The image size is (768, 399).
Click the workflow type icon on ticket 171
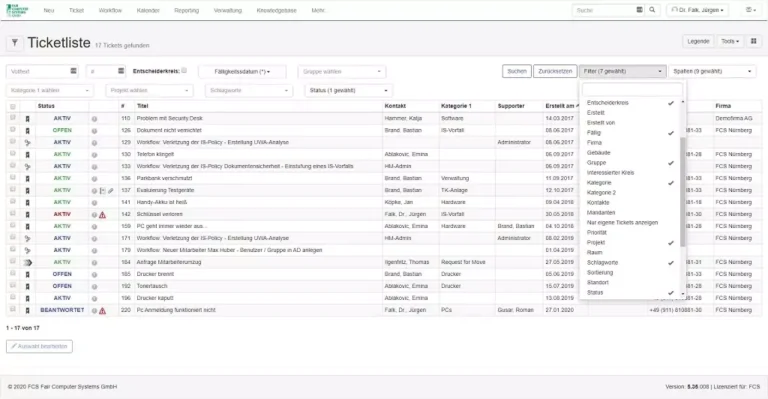click(27, 238)
